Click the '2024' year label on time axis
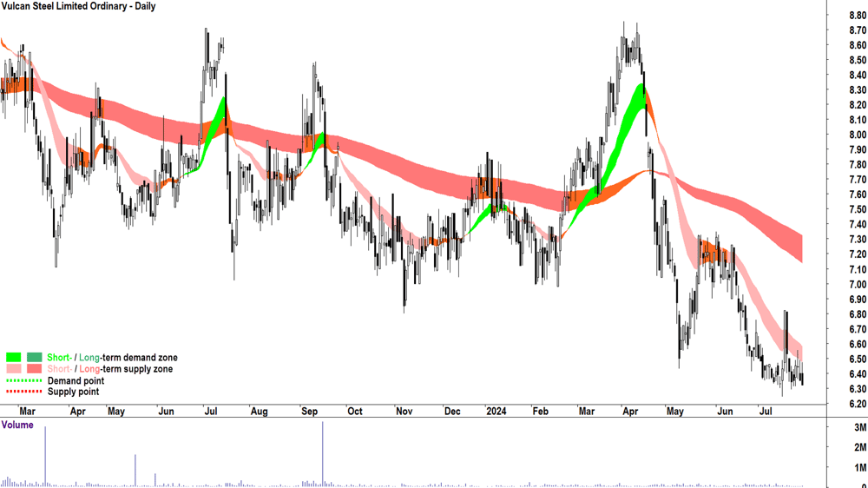 496,412
